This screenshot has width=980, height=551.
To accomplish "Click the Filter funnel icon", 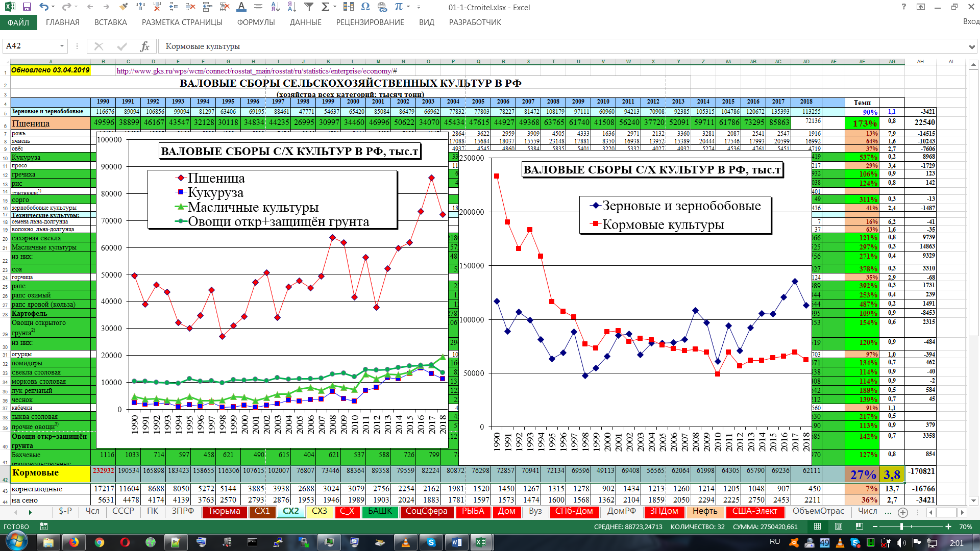I will click(309, 7).
